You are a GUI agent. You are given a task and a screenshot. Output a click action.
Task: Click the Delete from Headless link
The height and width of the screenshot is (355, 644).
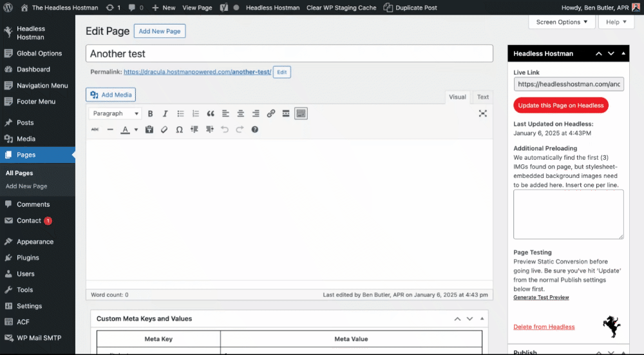click(x=544, y=327)
